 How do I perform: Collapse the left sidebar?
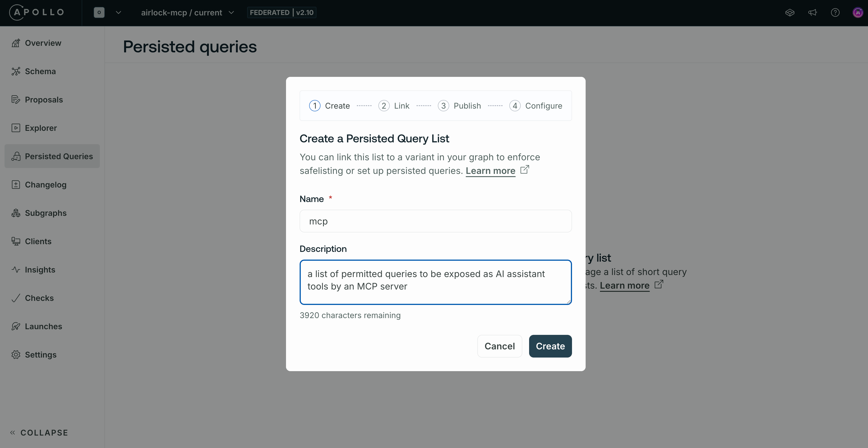click(38, 433)
